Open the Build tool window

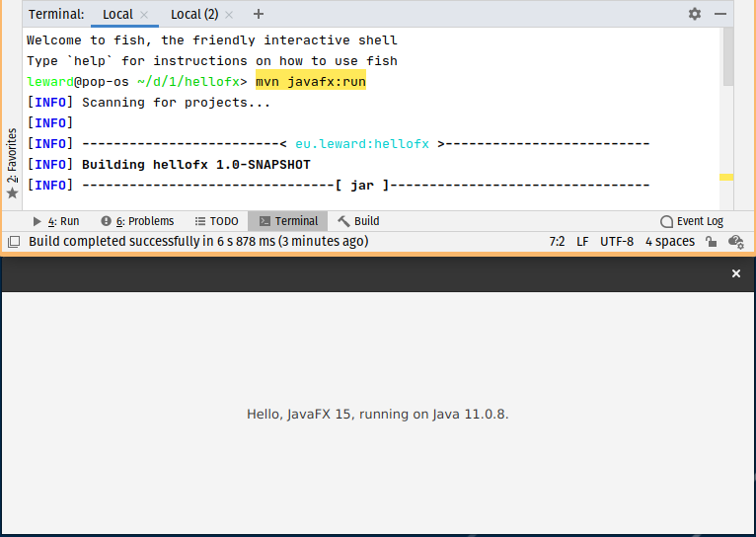tap(358, 221)
